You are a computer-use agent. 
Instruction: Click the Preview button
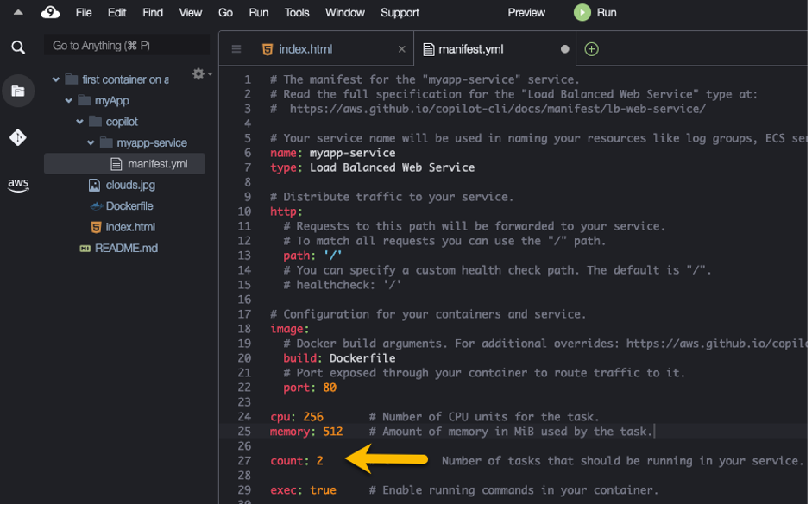[526, 12]
